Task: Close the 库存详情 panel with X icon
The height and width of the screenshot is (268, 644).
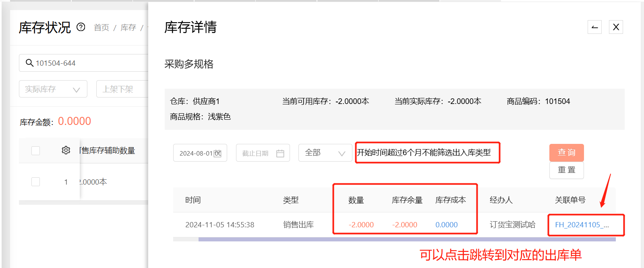Action: pos(616,27)
